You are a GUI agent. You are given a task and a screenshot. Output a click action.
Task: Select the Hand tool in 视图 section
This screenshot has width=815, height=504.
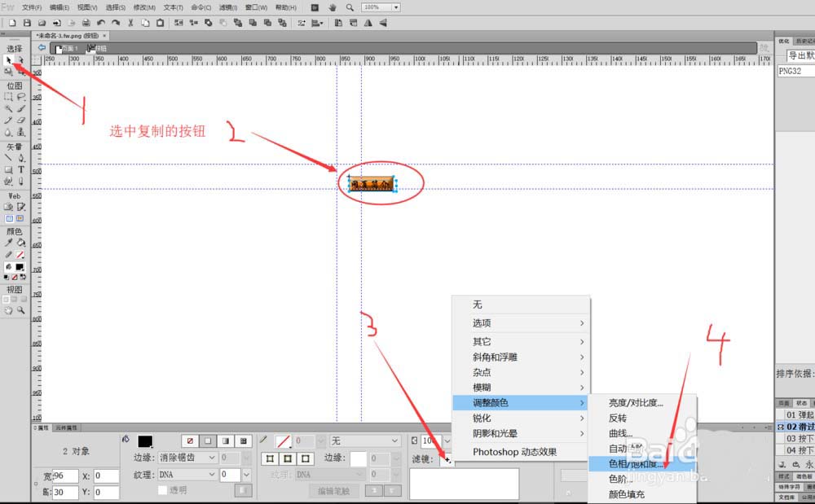pos(8,310)
